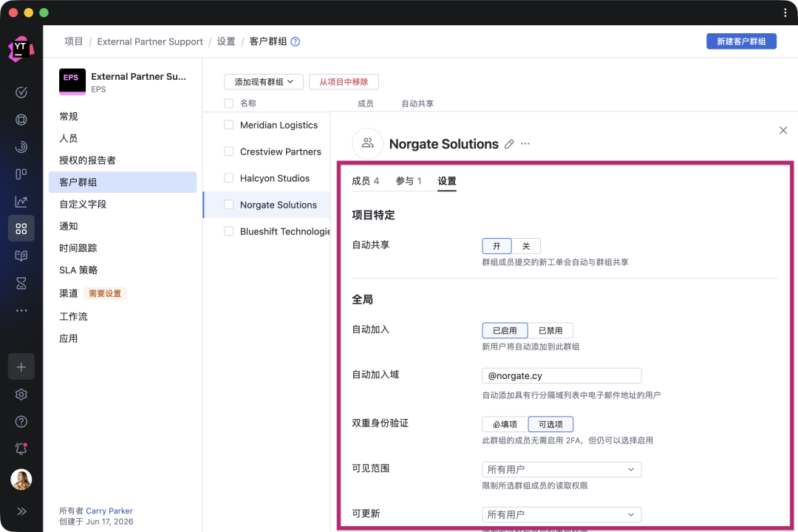Click the 新建客户群组 button
The height and width of the screenshot is (532, 798).
[741, 41]
